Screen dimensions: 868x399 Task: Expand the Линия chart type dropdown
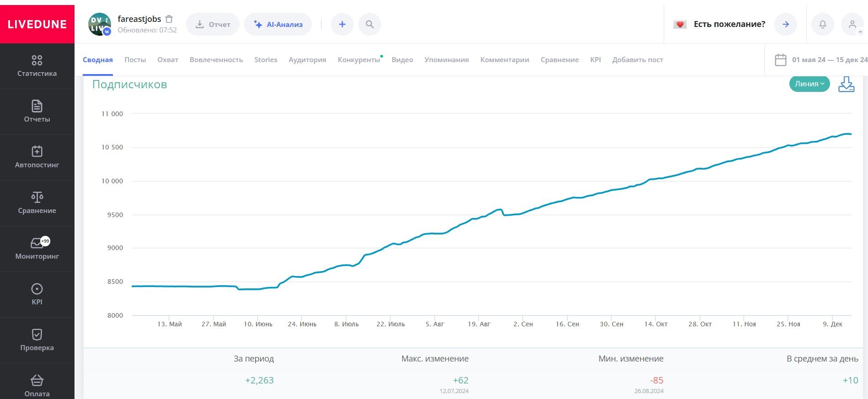(x=809, y=84)
